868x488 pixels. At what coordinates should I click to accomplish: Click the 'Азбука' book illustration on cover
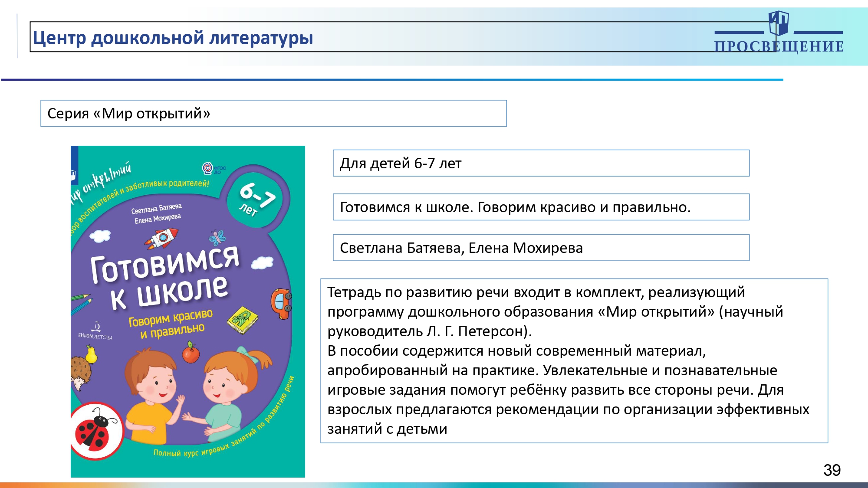[242, 320]
